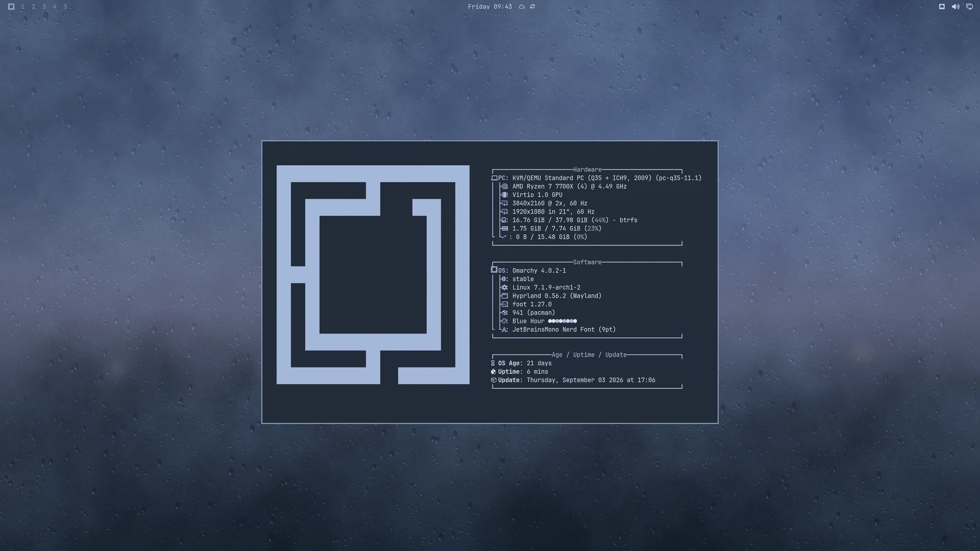Screen dimensions: 980x551
Task: Switch to workspace 2
Action: click(x=33, y=7)
